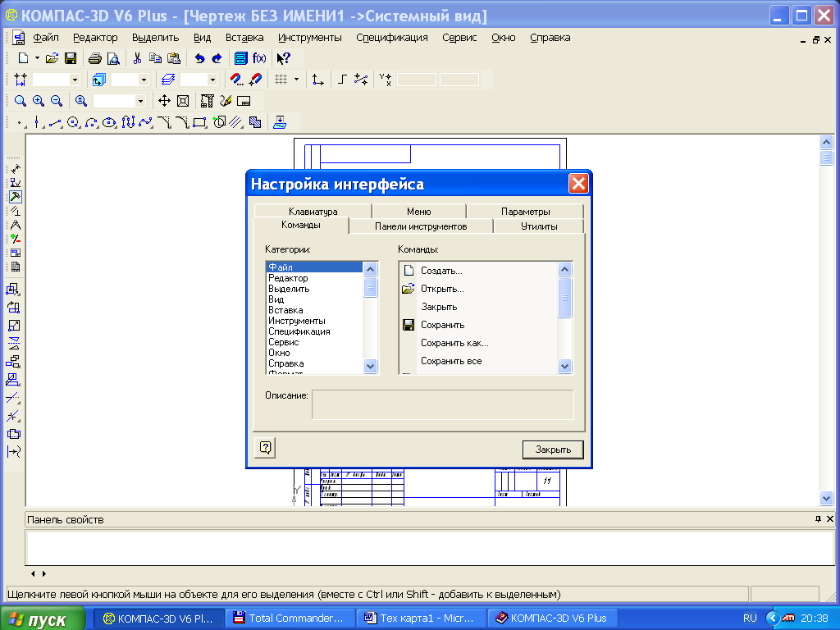Switch to the Утилиты tab
Screen dimensions: 840x630
point(539,226)
